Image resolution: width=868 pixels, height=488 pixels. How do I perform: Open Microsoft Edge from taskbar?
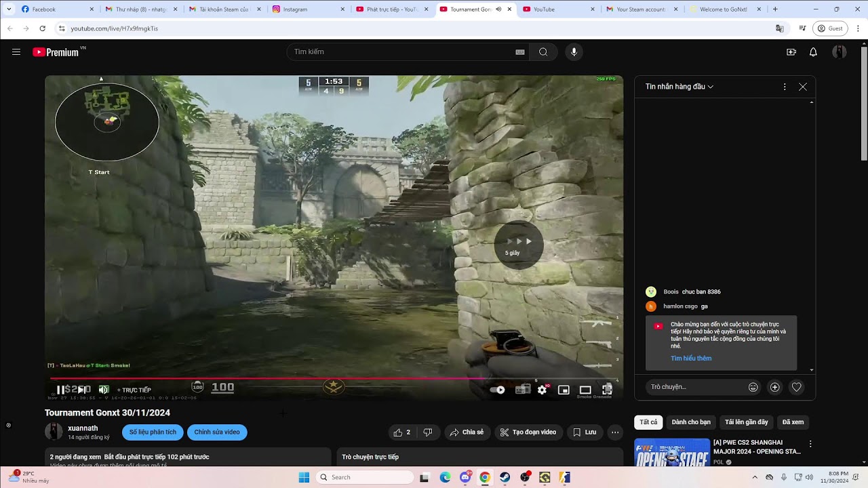point(445,477)
